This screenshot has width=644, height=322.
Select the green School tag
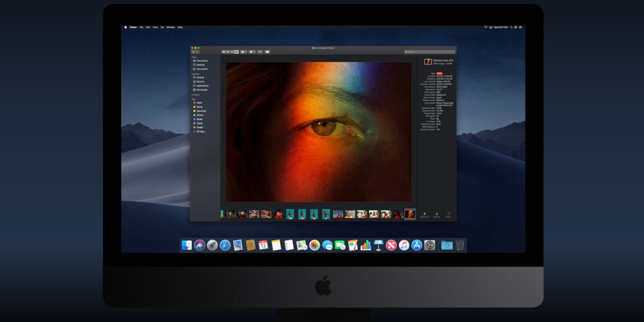pos(198,115)
